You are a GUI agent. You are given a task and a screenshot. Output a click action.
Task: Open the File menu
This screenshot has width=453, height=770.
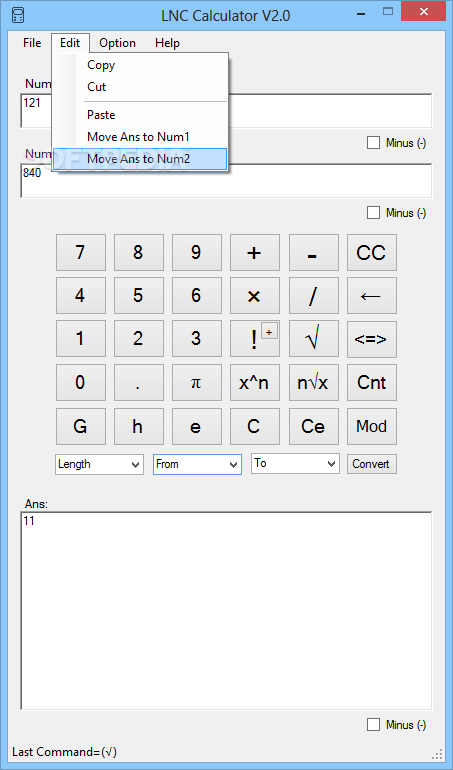tap(32, 43)
